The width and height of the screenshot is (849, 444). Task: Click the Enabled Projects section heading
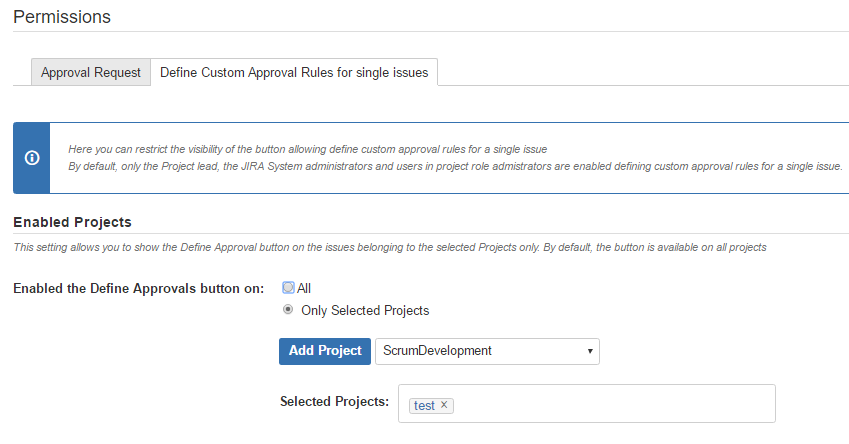[x=72, y=222]
